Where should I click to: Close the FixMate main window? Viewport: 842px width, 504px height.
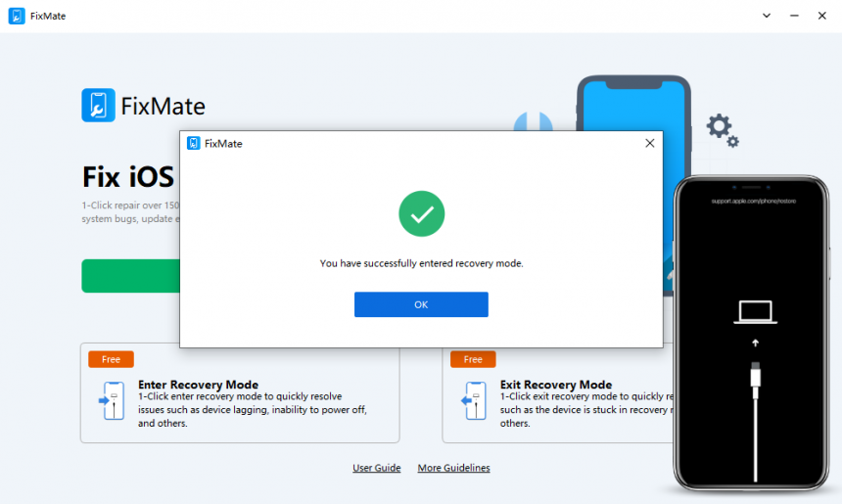[822, 16]
